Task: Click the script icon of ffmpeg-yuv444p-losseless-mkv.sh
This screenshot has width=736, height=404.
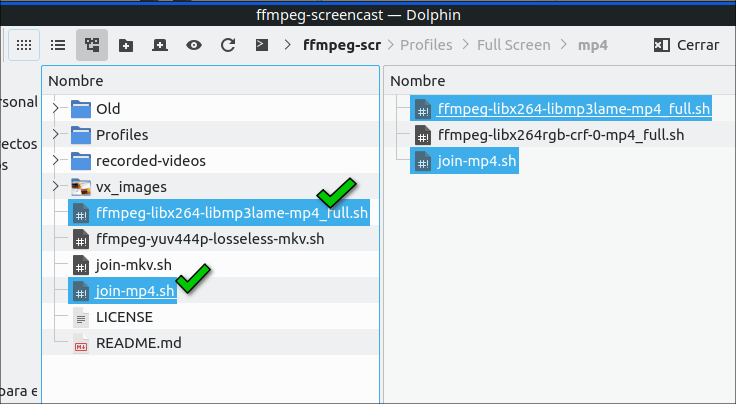Action: pyautogui.click(x=81, y=239)
